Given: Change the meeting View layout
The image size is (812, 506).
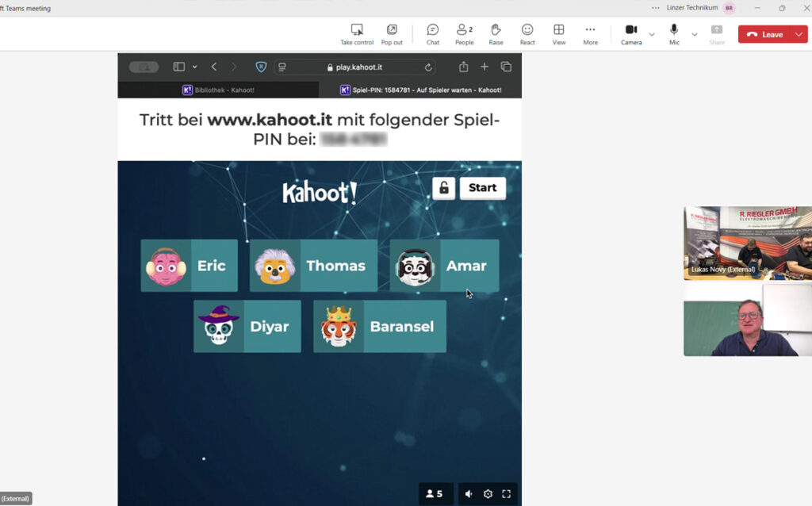Looking at the screenshot, I should pos(559,34).
